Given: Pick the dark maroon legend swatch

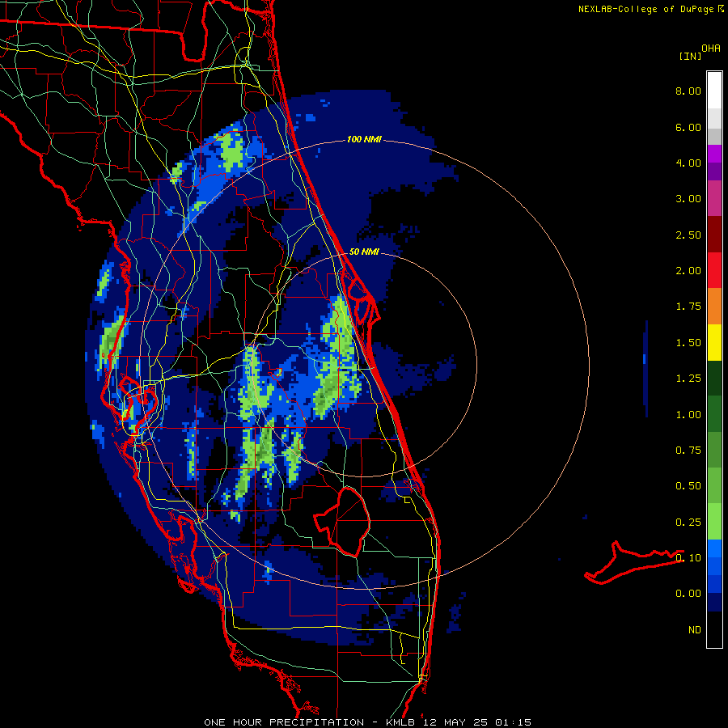Looking at the screenshot, I should (x=714, y=235).
